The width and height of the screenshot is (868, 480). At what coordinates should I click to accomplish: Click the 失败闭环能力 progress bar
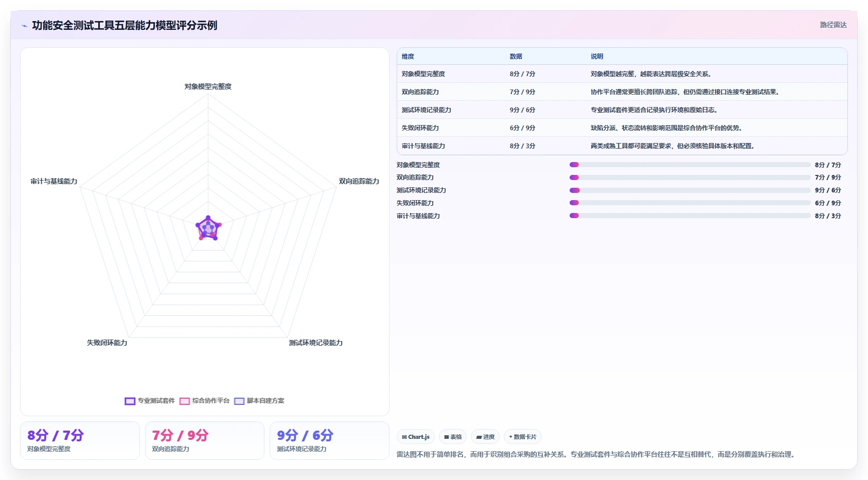690,203
